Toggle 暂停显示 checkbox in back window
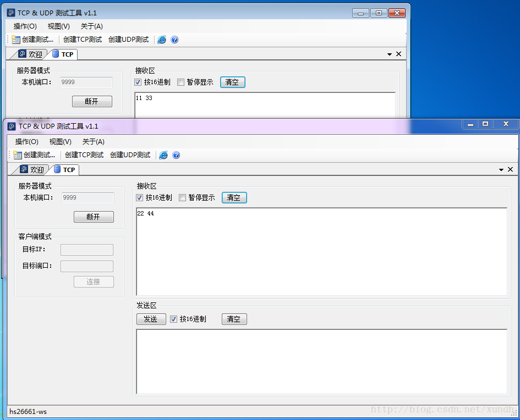The width and height of the screenshot is (520, 420). tap(180, 82)
